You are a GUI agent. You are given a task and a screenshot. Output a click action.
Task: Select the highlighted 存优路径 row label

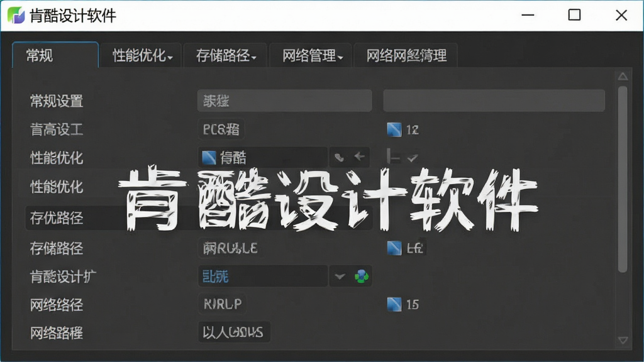tap(57, 218)
